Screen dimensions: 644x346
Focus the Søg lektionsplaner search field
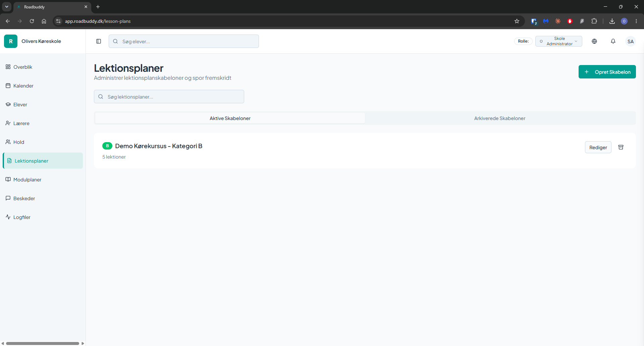pos(169,97)
